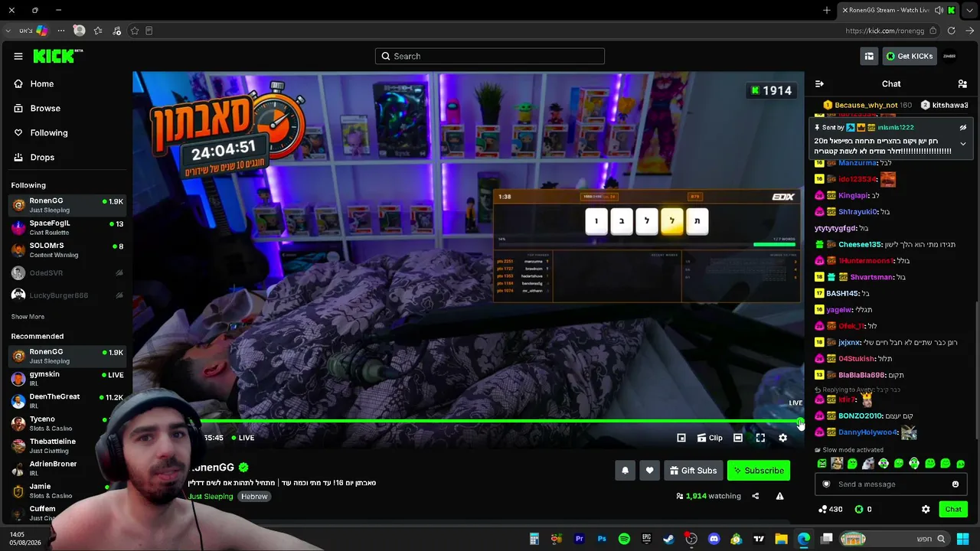The image size is (980, 551).
Task: Expand the pinned message chevron
Action: 963,144
